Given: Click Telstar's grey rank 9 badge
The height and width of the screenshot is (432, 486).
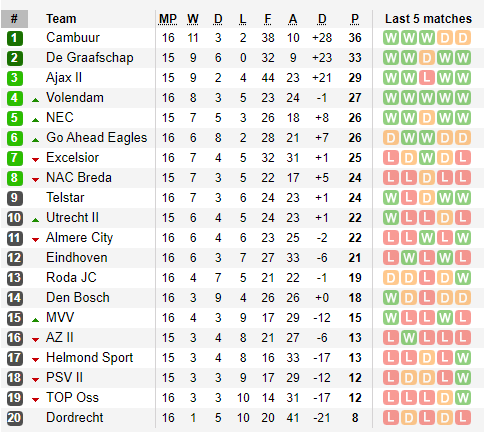Looking at the screenshot, I should 15,198.
